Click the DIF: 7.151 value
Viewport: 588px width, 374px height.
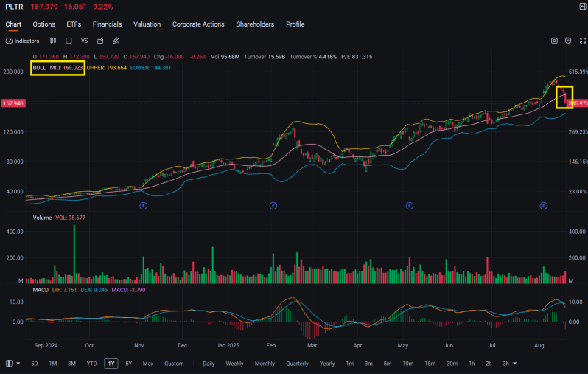(x=64, y=290)
